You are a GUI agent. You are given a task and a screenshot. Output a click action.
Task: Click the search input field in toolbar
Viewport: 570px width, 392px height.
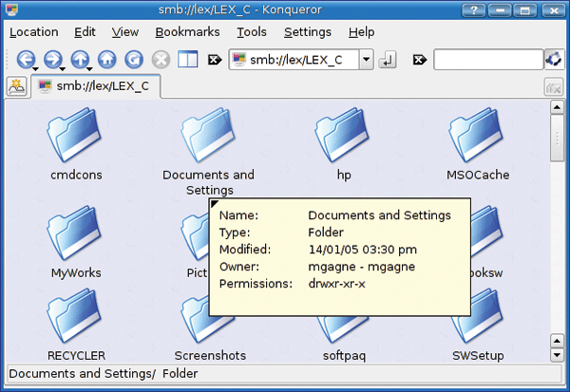point(486,60)
